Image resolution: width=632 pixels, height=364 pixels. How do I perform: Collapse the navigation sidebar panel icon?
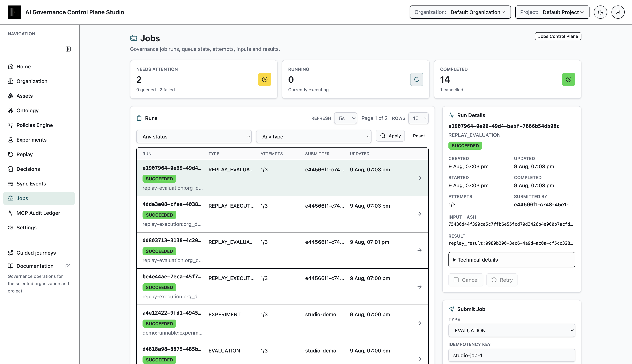[68, 49]
